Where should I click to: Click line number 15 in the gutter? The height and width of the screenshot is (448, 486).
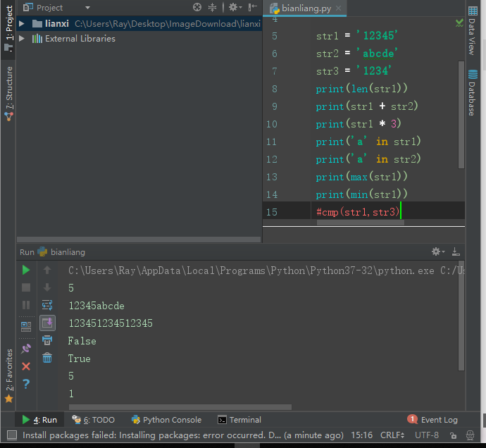coord(271,212)
